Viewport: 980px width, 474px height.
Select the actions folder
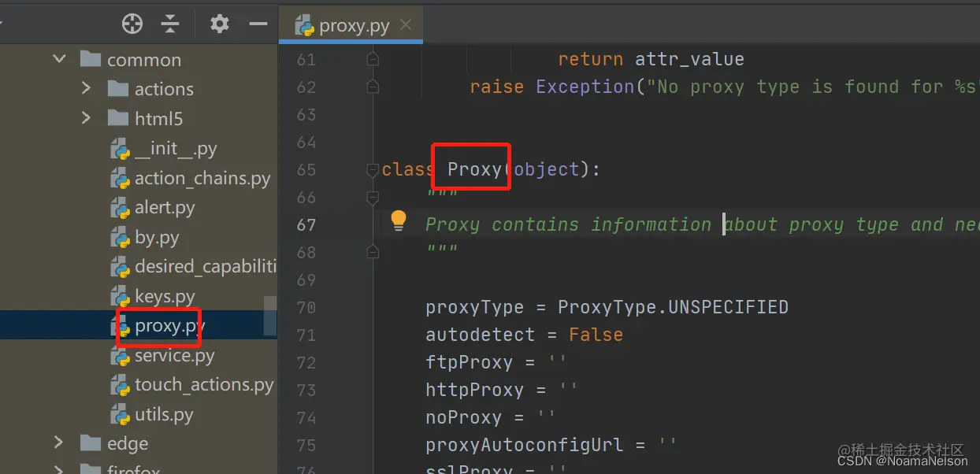coord(164,89)
